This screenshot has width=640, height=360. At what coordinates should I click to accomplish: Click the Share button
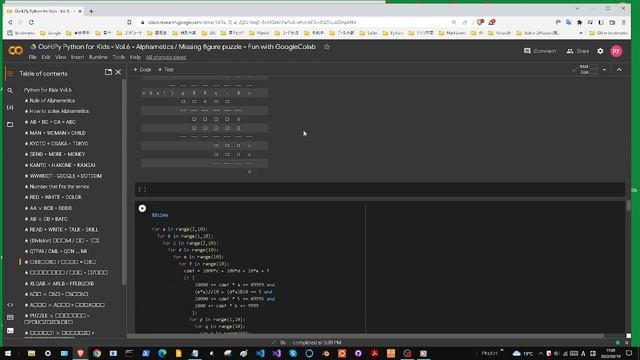point(578,51)
